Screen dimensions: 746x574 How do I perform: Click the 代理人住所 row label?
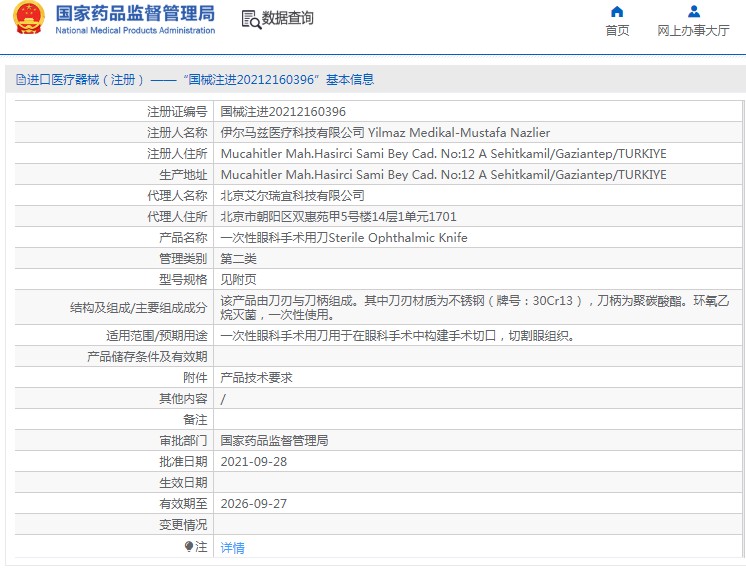(177, 217)
